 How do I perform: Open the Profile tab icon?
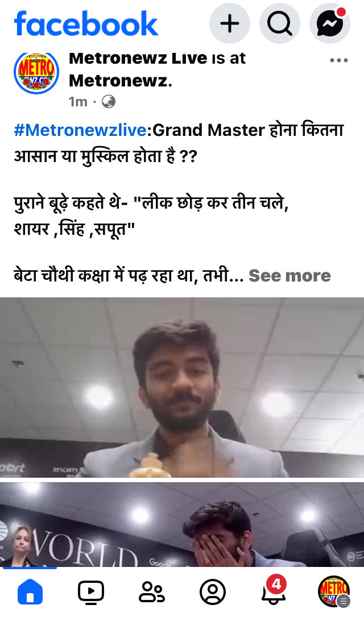tap(213, 591)
